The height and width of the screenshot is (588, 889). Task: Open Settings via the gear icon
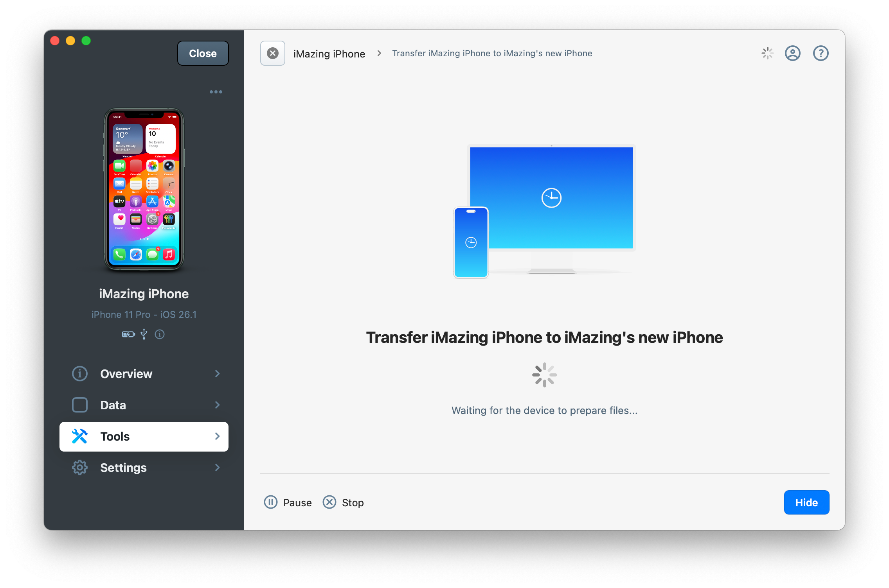click(80, 468)
